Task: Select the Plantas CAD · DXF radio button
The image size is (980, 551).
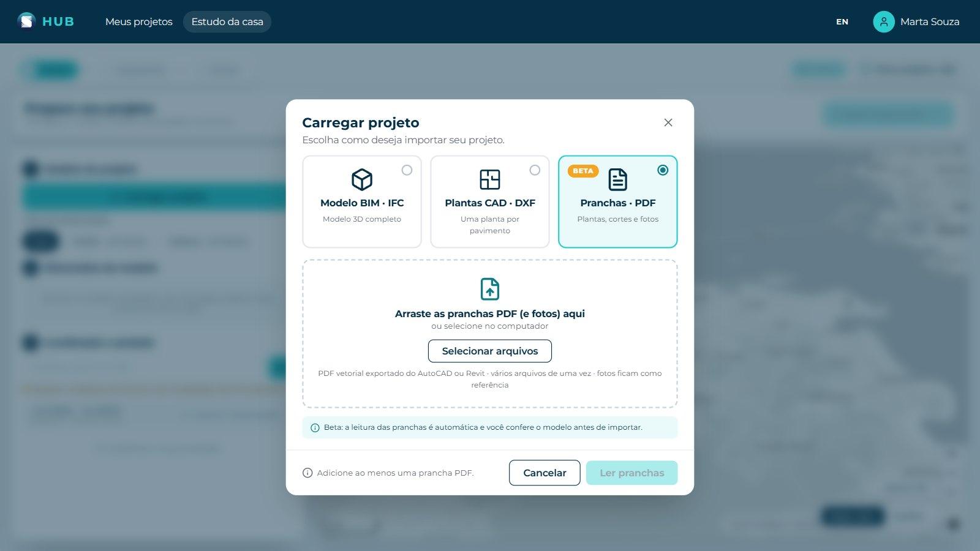Action: coord(535,170)
